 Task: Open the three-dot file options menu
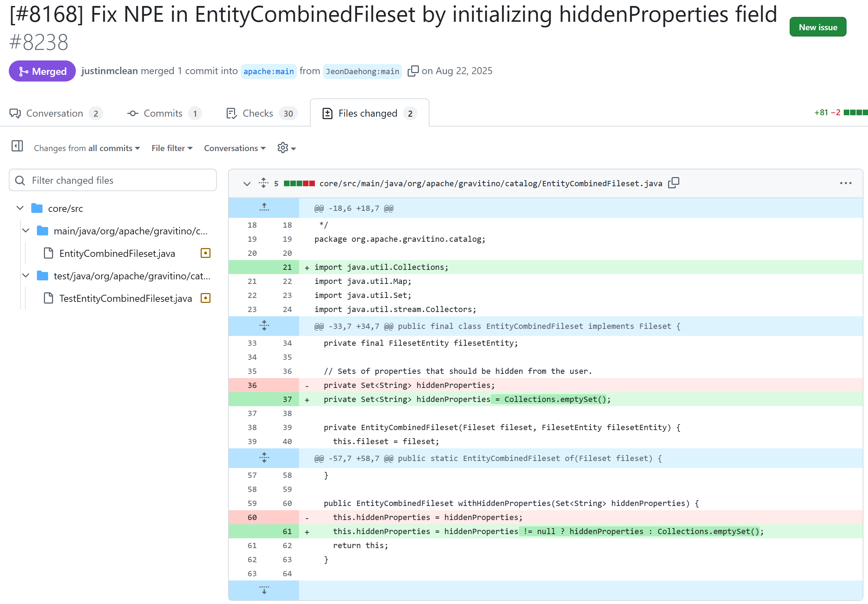pyautogui.click(x=845, y=183)
